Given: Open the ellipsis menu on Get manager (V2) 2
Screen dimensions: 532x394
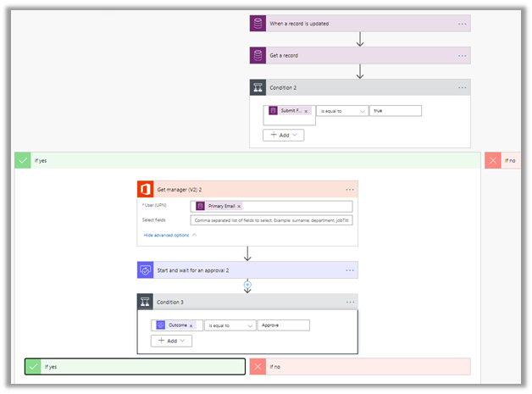Looking at the screenshot, I should pos(349,189).
